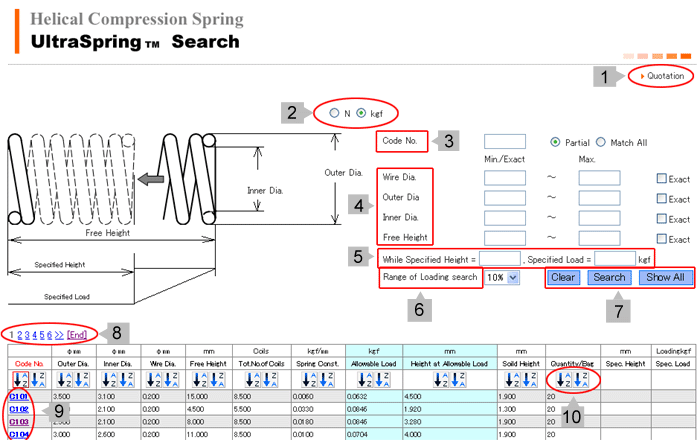Open spring code C102
The width and height of the screenshot is (700, 440).
click(19, 409)
